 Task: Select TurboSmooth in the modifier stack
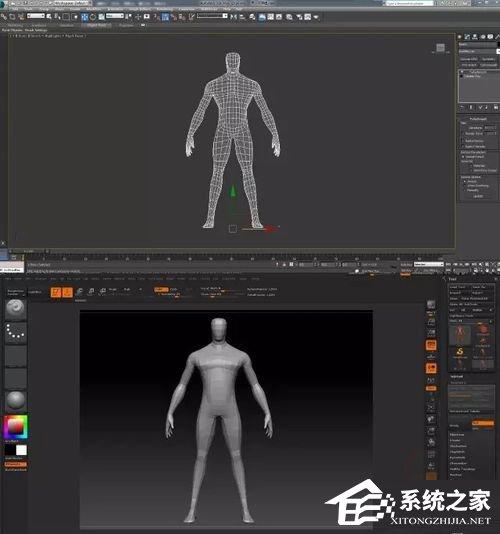point(478,72)
